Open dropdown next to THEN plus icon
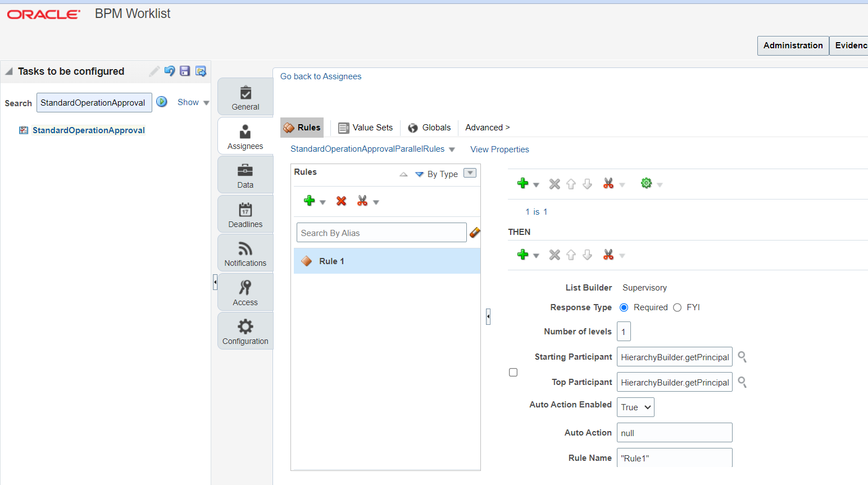Screen dimensions: 868x485 [x=536, y=256]
